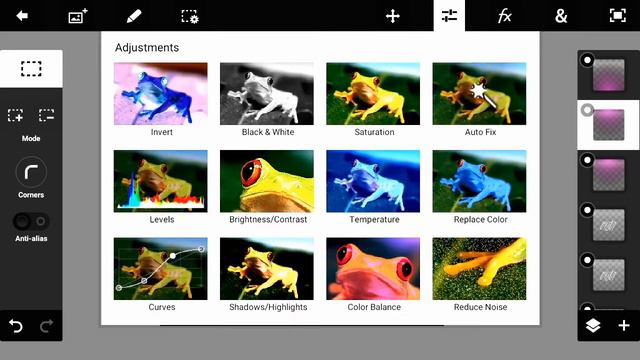
Task: Toggle visibility of first layer
Action: click(x=587, y=60)
